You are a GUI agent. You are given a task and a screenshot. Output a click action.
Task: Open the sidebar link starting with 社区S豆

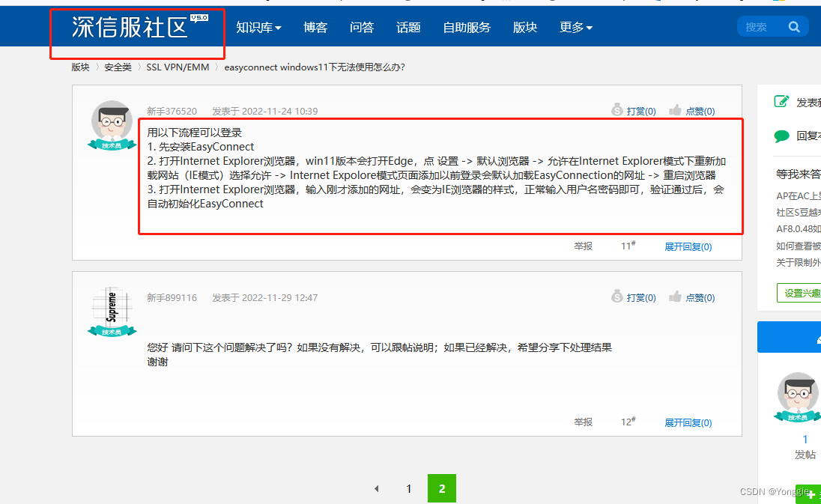[799, 212]
